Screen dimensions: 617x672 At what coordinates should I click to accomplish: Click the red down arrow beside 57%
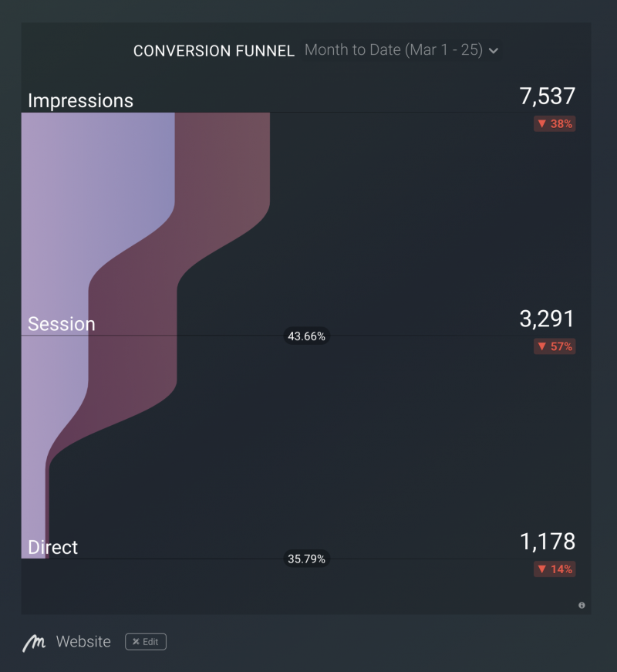542,346
